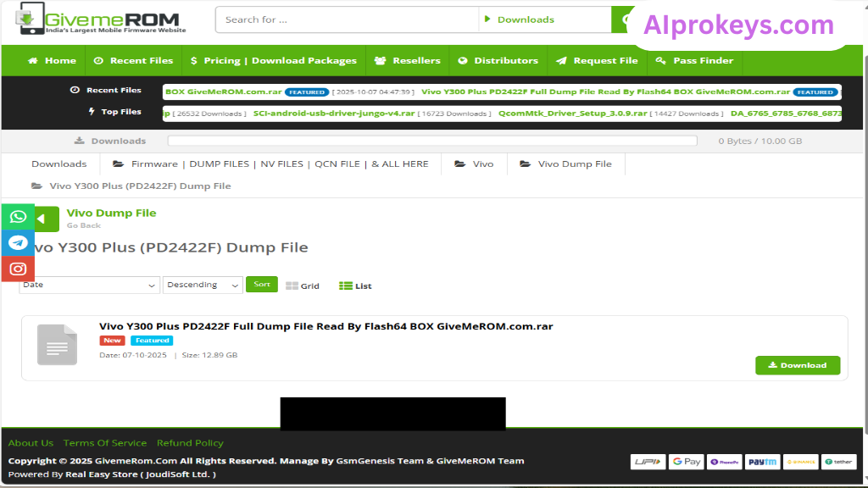This screenshot has width=868, height=488.
Task: Open WhatsApp contact icon
Action: [18, 217]
